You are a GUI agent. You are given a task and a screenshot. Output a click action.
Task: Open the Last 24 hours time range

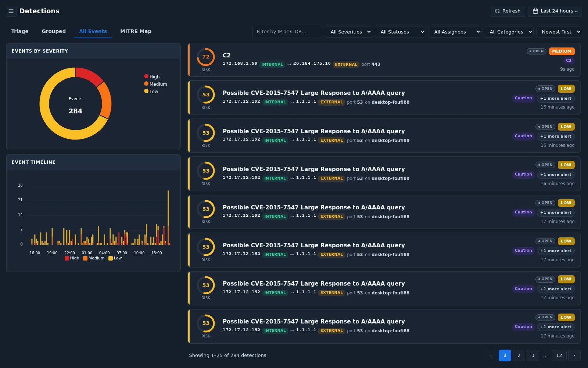pyautogui.click(x=555, y=11)
